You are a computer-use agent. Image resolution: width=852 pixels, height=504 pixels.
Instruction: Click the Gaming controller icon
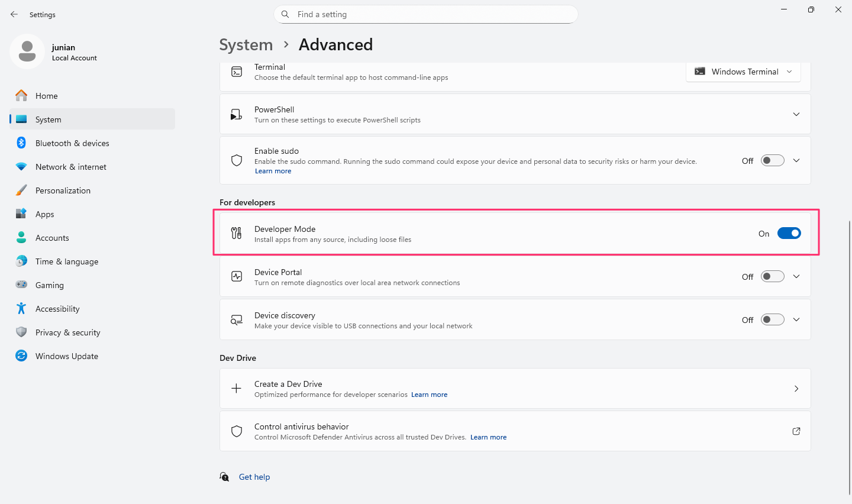pyautogui.click(x=21, y=285)
